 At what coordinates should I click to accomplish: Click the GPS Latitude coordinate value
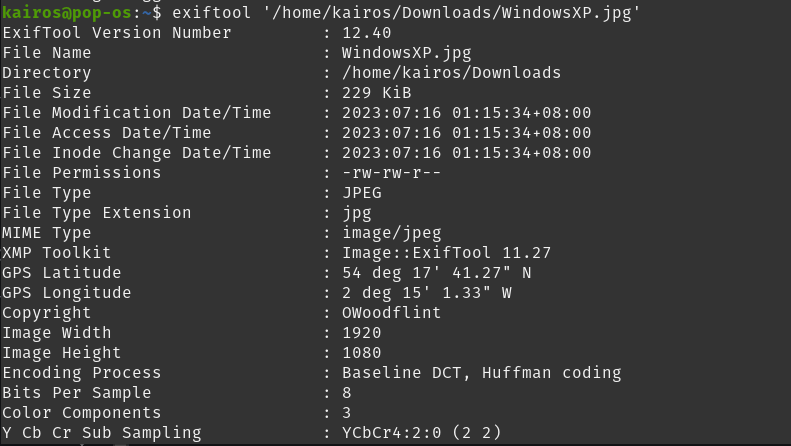[436, 273]
